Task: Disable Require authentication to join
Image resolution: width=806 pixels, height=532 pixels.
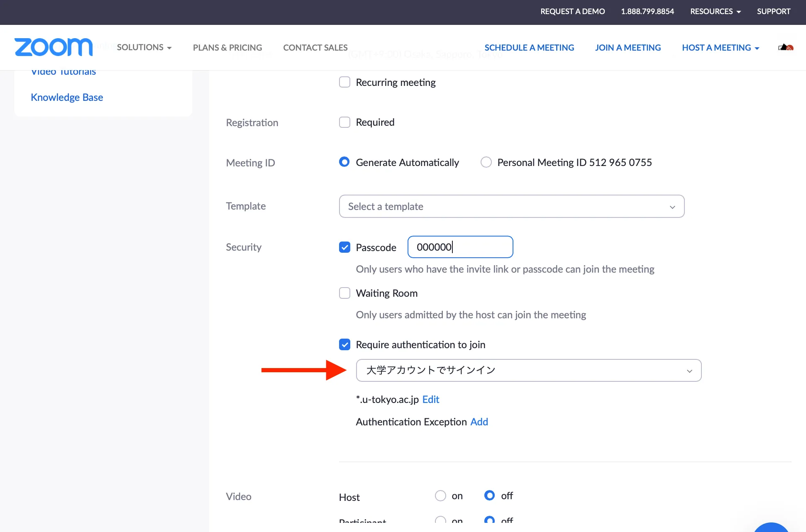Action: 344,344
